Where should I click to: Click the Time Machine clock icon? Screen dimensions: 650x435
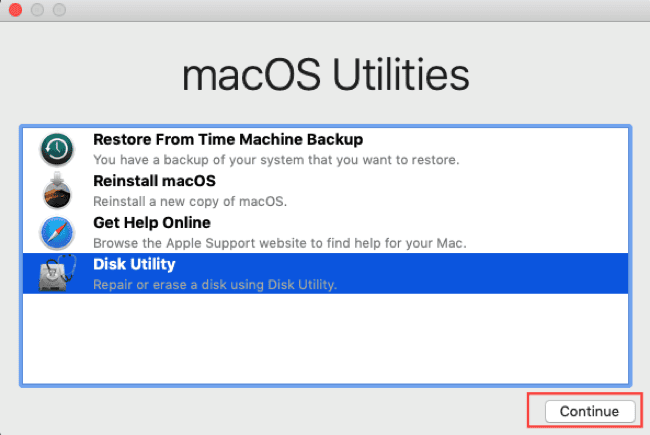tap(57, 149)
